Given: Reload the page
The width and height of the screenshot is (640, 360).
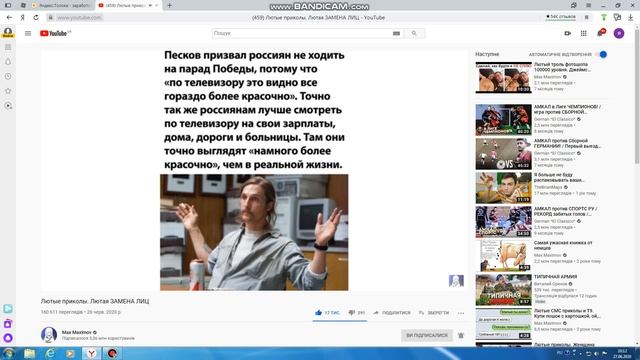Looking at the screenshot, I should pyautogui.click(x=36, y=18).
